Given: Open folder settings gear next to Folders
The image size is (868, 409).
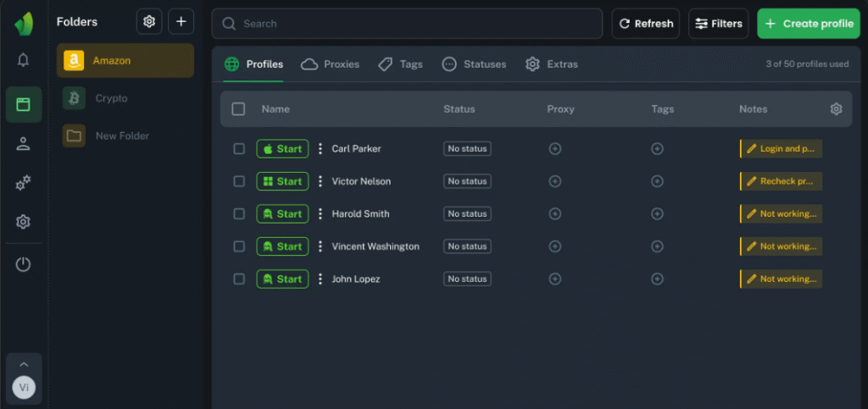Looking at the screenshot, I should click(149, 22).
